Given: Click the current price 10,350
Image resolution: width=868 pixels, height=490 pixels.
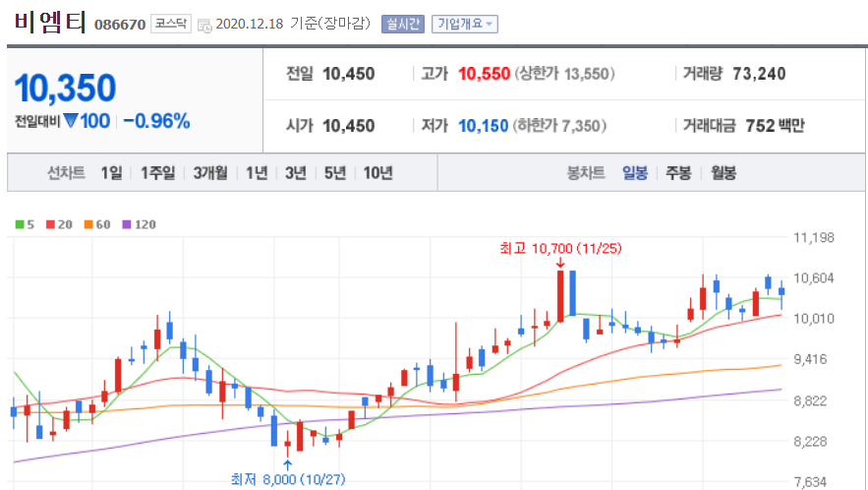Looking at the screenshot, I should [x=65, y=89].
